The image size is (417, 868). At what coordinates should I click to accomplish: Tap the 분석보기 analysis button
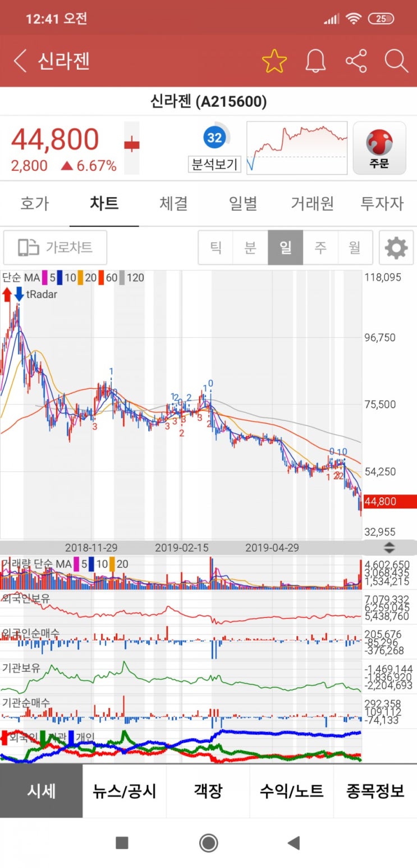(214, 165)
